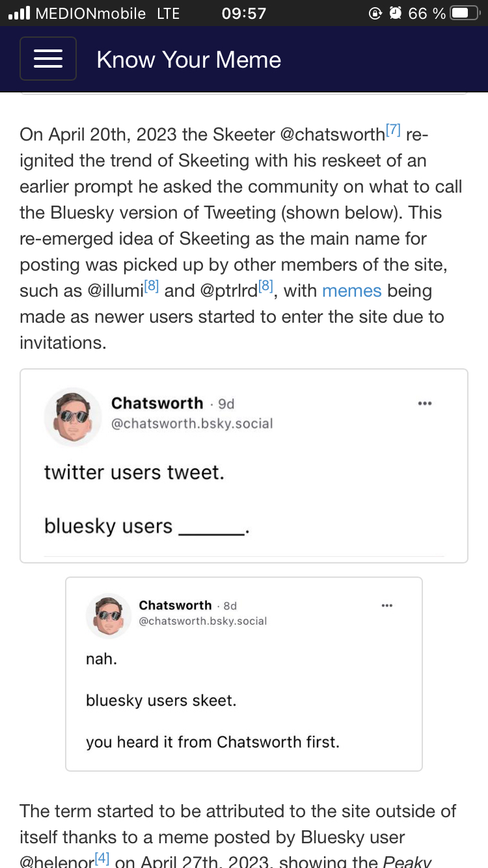The height and width of the screenshot is (868, 488).
Task: Tap the alarm clock status icon
Action: (395, 13)
